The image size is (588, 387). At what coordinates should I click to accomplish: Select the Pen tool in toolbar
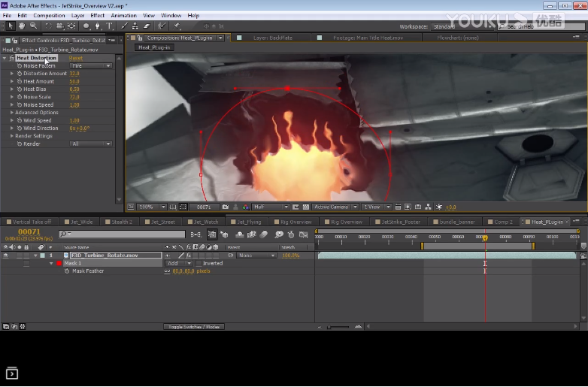pyautogui.click(x=98, y=26)
